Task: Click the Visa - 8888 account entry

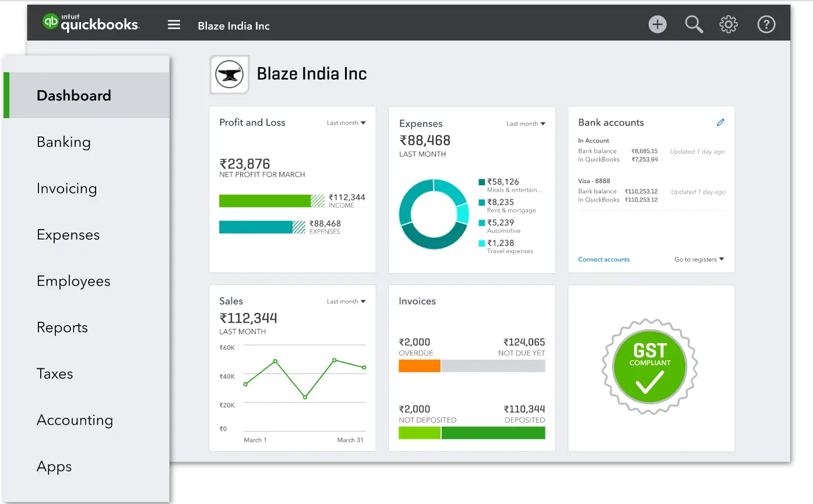Action: coord(594,181)
